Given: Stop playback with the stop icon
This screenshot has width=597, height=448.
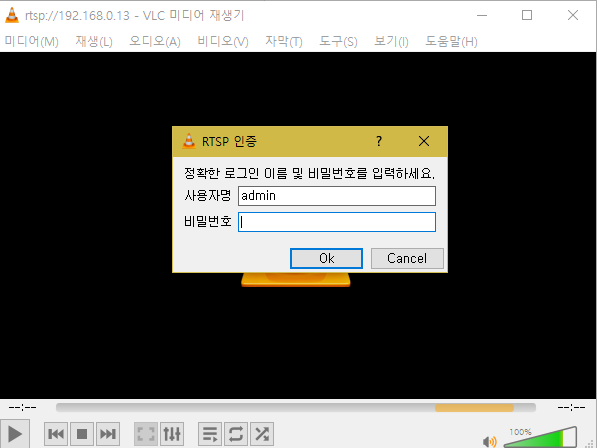Looking at the screenshot, I should tap(82, 434).
